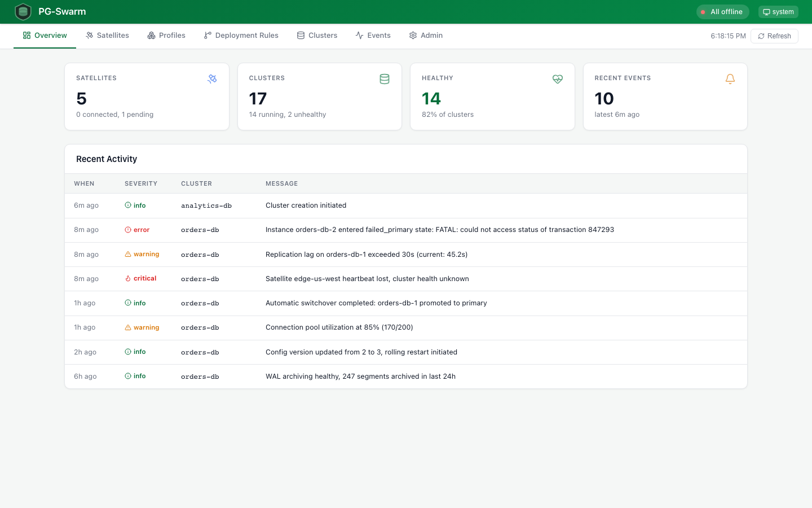This screenshot has height=508, width=812.
Task: Click 'Config version updated from 2 to 3' message
Action: click(361, 352)
